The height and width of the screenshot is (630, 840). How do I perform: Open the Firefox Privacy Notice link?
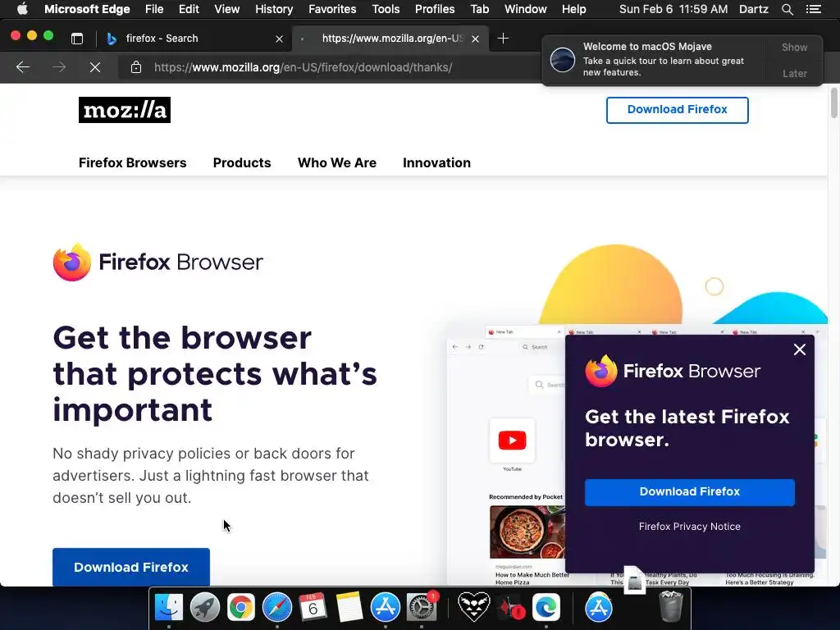689,527
